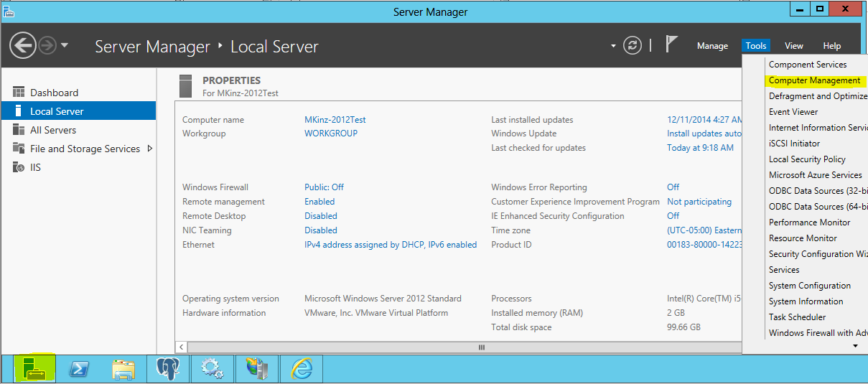Viewport: 868px width, 384px height.
Task: Click the Windows Firewall Public: Off link
Action: [324, 187]
